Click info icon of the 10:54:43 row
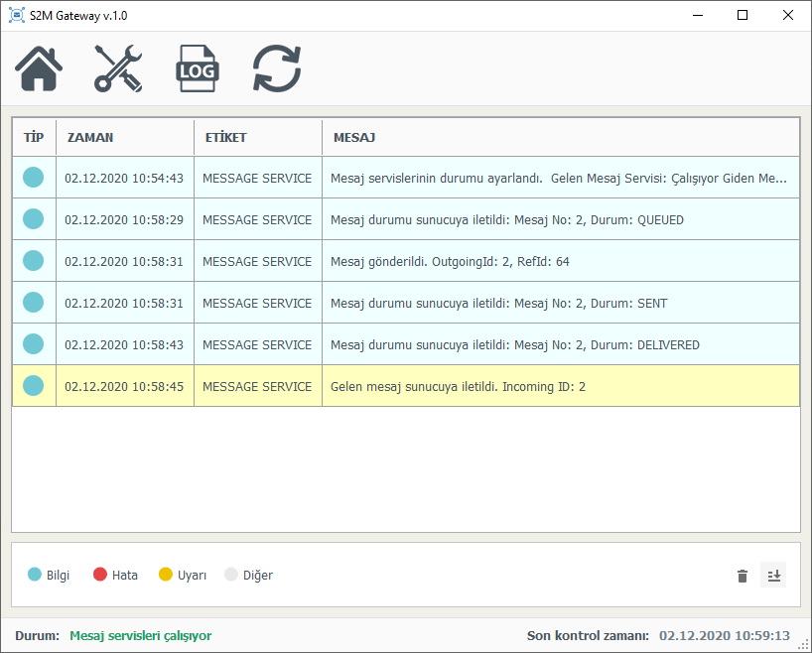812x653 pixels. click(34, 178)
